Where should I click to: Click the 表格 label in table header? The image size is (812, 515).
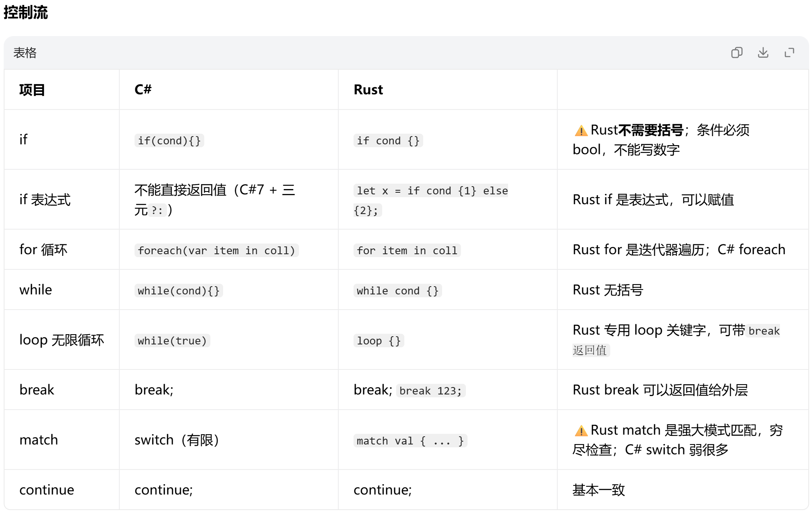25,53
